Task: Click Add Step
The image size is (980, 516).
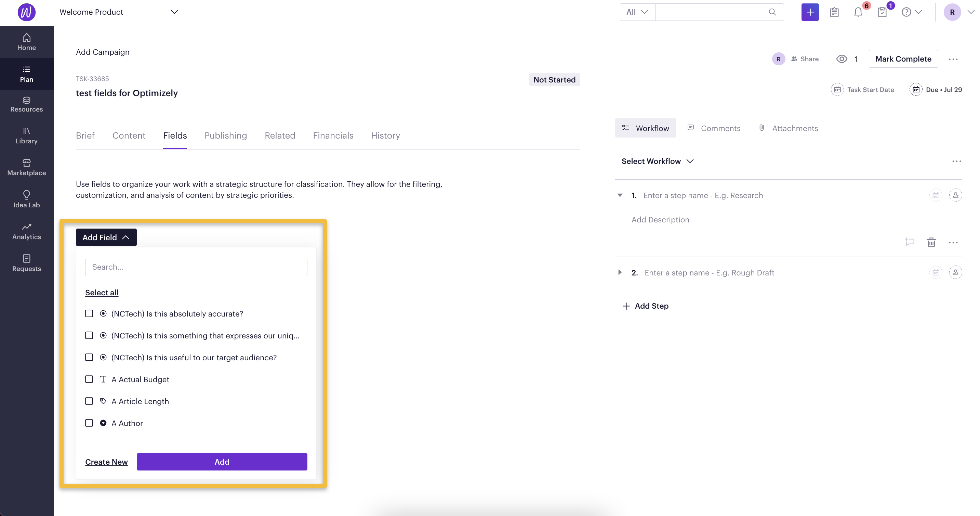Action: coord(645,306)
